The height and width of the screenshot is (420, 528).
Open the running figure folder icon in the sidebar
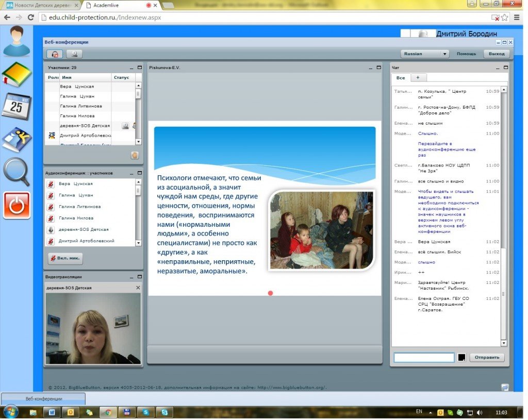click(x=16, y=139)
